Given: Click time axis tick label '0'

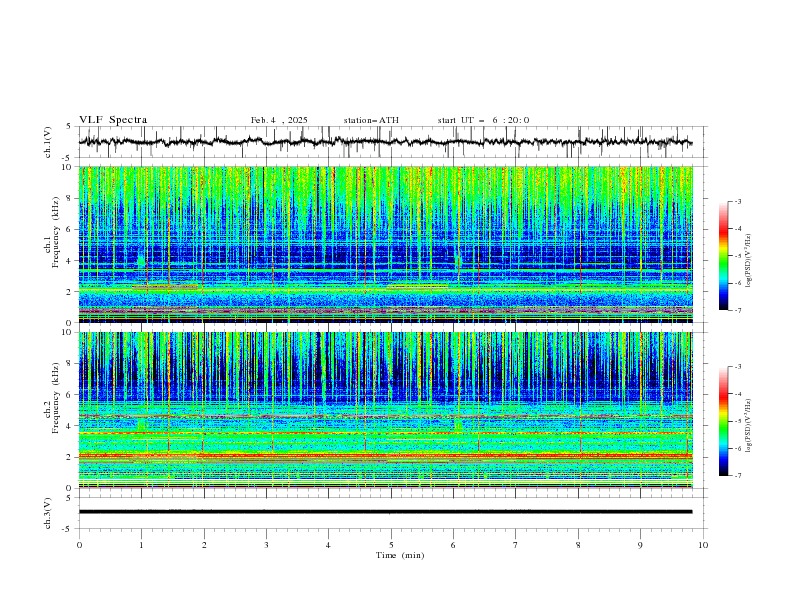Looking at the screenshot, I should pos(79,545).
